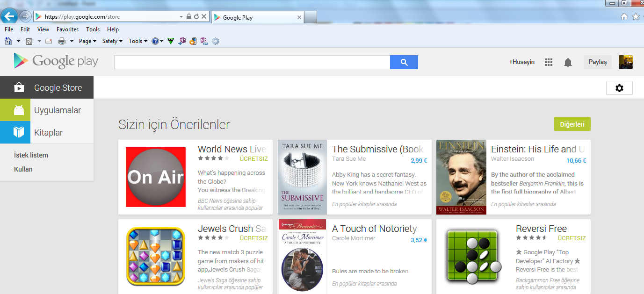
Task: Open the Jewels Crush Saga game icon
Action: (x=156, y=256)
